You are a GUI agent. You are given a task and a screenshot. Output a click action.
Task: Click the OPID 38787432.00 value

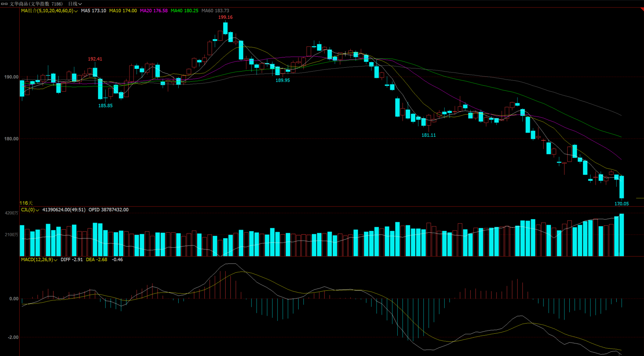click(x=108, y=210)
